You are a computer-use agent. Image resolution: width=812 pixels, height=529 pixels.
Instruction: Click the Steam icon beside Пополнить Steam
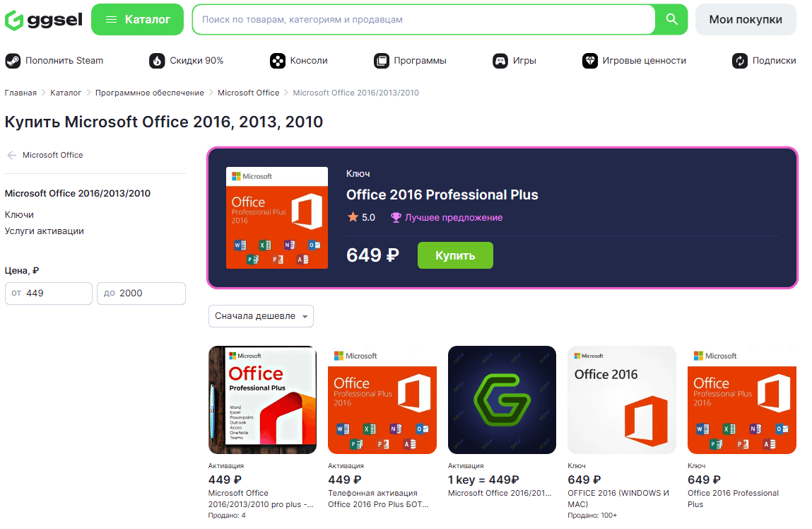pyautogui.click(x=13, y=61)
